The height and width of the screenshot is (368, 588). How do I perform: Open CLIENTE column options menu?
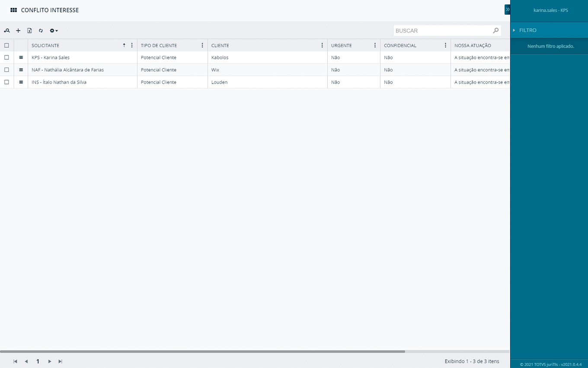coord(322,45)
